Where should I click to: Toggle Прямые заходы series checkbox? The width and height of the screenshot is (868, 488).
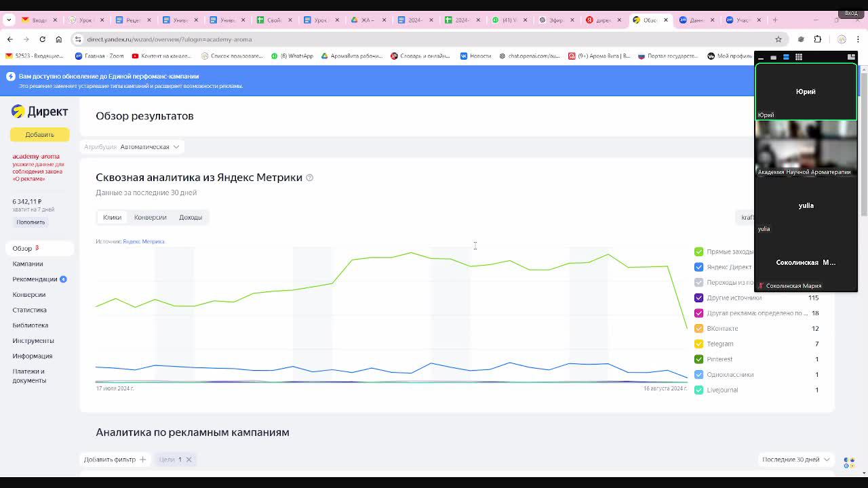[x=698, y=251]
